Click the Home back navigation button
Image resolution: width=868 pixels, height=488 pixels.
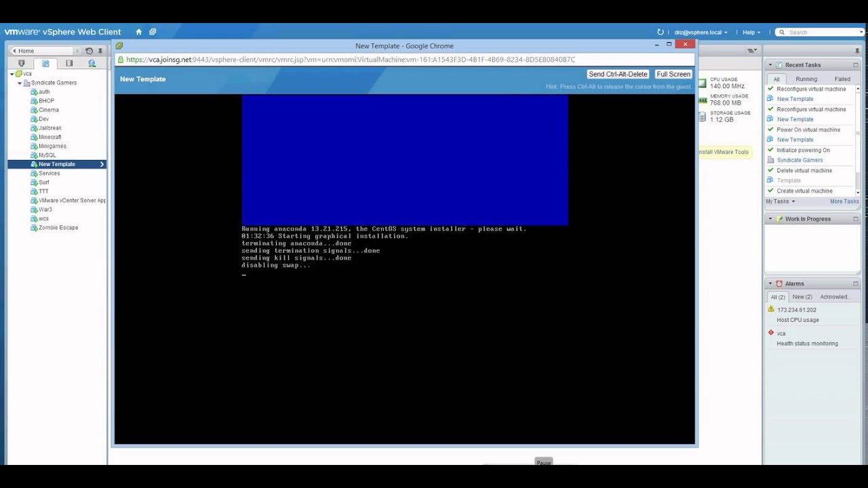42,51
